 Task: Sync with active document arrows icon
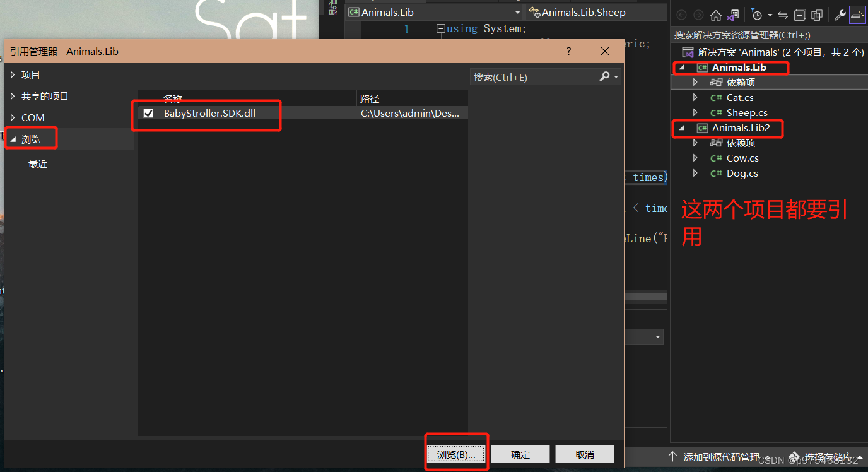click(783, 15)
